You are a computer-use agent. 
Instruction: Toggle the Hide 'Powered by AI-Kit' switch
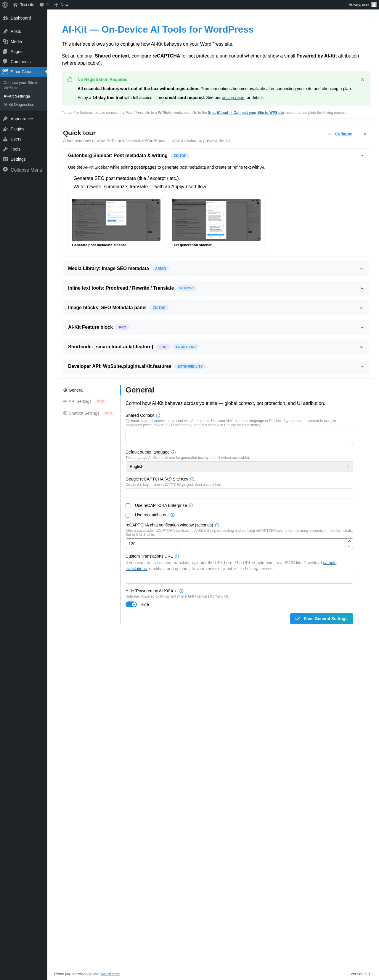pos(131,604)
